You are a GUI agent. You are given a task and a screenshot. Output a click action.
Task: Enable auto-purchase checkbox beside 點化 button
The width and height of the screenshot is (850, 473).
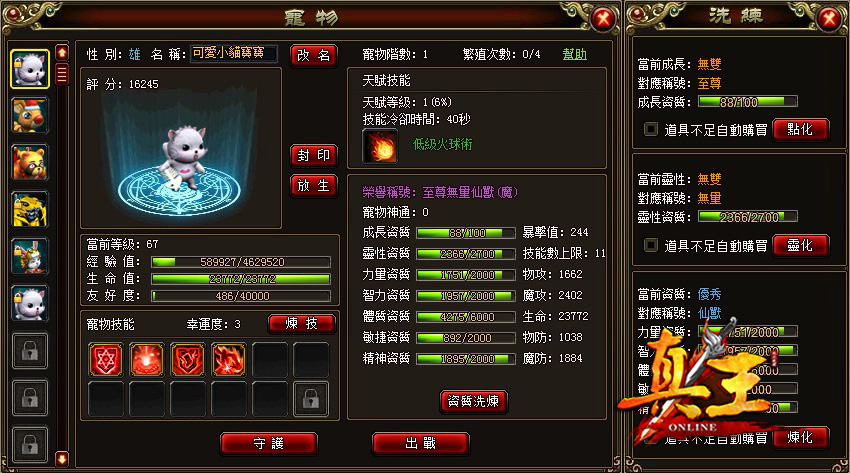click(651, 129)
